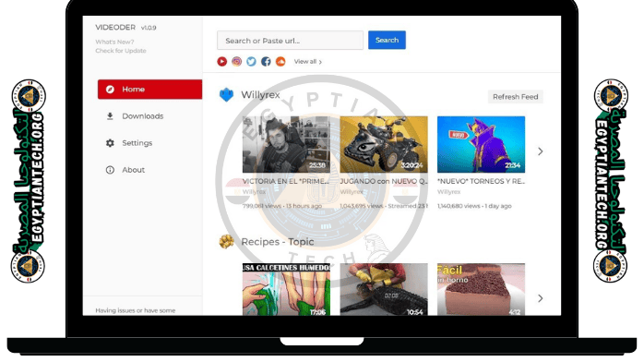Show next videos in Willyrex row
Screen dimensions: 644x362
(x=541, y=151)
